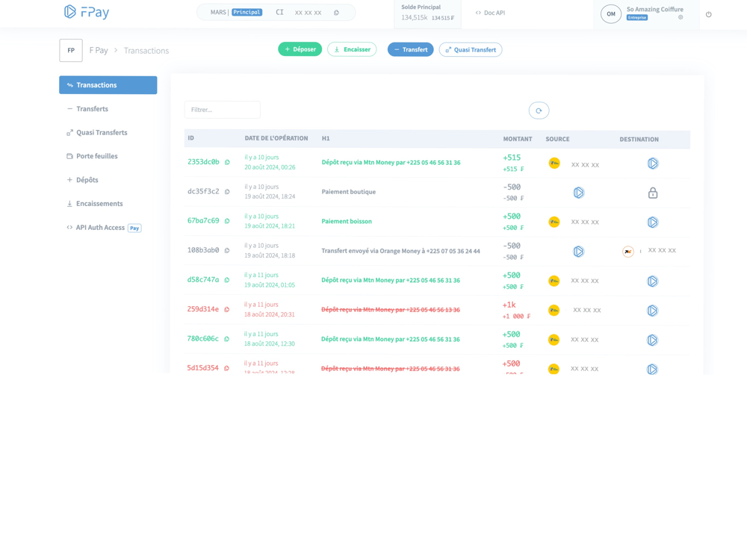Screen dimensions: 747x560
Task: Copy transaction ID 780c606c
Action: click(x=227, y=339)
